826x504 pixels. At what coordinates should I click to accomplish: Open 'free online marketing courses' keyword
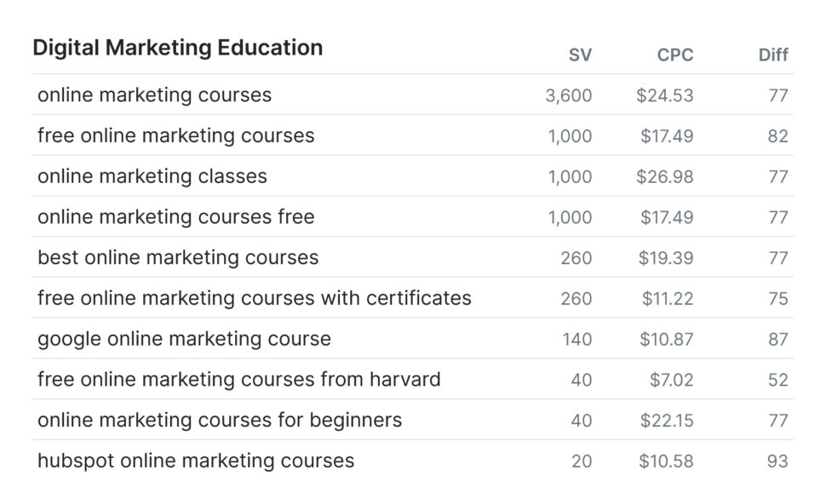coord(176,136)
